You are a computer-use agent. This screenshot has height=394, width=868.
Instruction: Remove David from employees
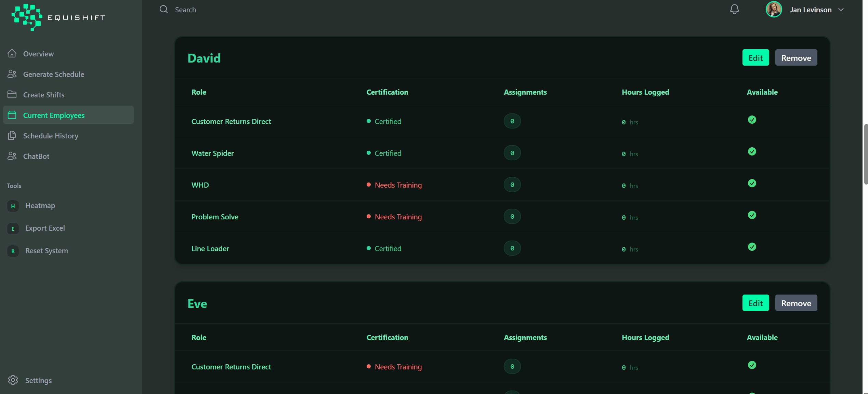point(796,57)
